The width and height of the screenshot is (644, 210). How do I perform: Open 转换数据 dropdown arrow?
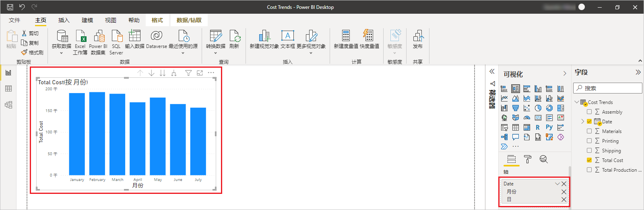(215, 53)
